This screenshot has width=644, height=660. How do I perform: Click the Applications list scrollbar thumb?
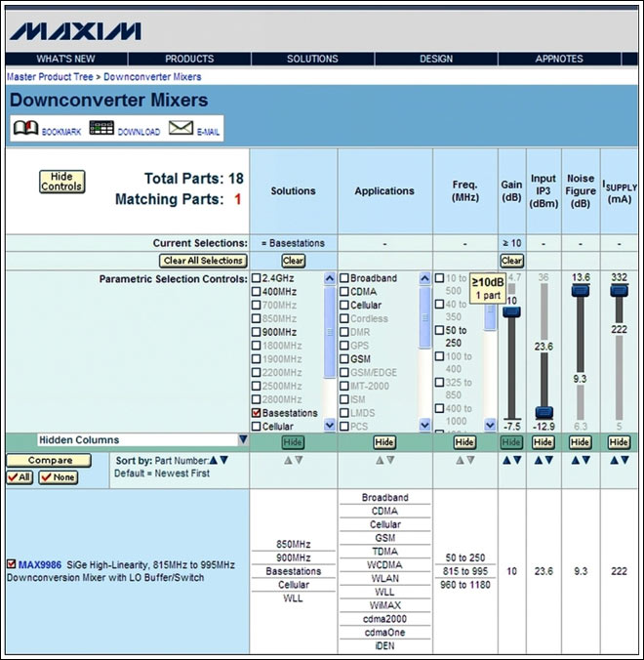click(424, 317)
